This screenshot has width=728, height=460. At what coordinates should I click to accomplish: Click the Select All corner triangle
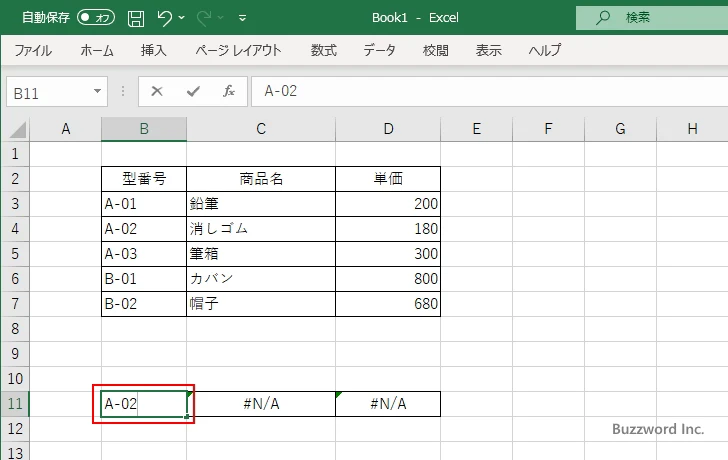[x=18, y=130]
